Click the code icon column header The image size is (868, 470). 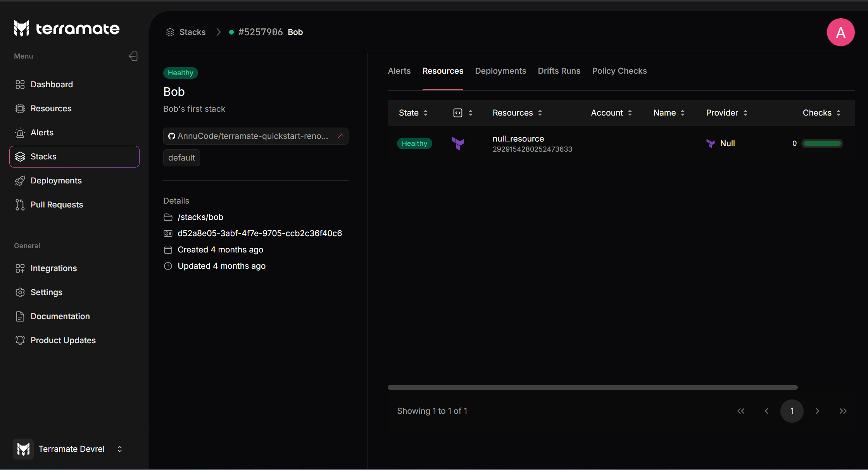tap(458, 113)
